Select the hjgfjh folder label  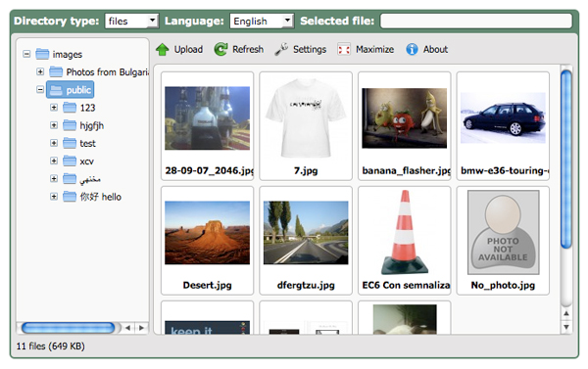click(91, 126)
